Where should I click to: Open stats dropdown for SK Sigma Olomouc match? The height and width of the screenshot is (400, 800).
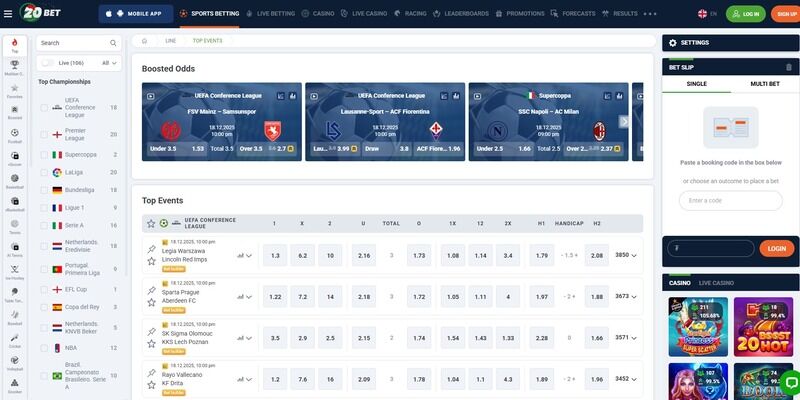click(244, 338)
